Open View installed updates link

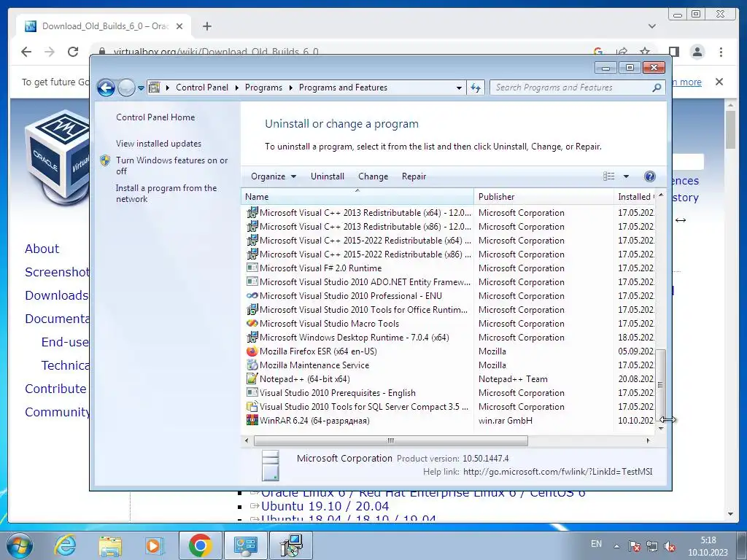coord(158,144)
